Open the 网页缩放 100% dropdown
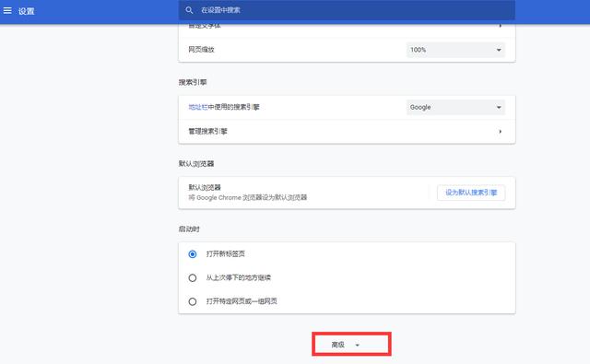The image size is (590, 364). click(x=455, y=50)
